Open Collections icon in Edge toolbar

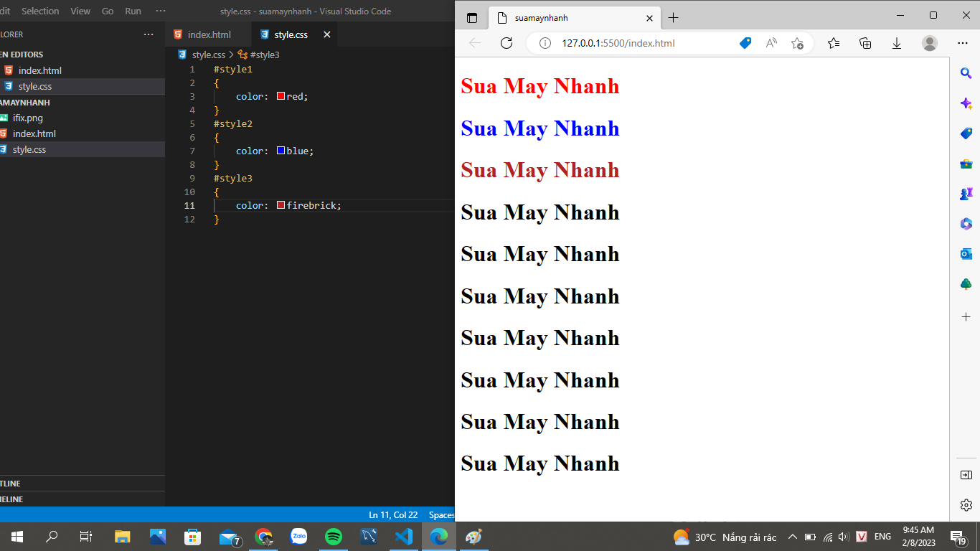pyautogui.click(x=865, y=43)
